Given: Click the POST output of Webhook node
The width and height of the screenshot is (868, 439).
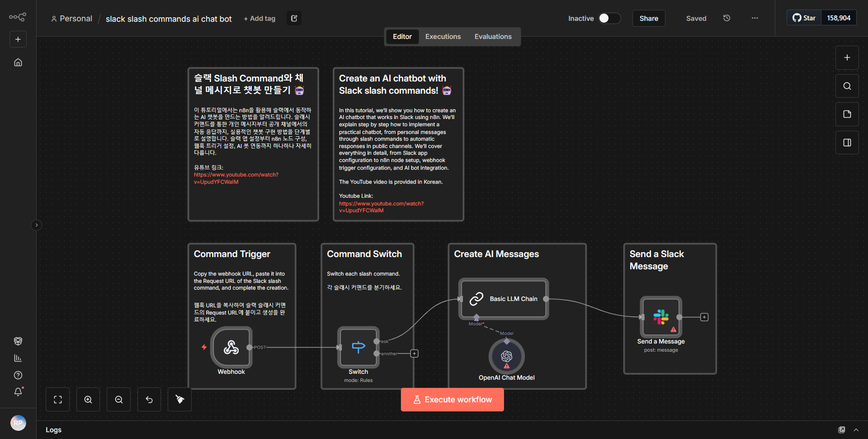Looking at the screenshot, I should click(x=249, y=348).
